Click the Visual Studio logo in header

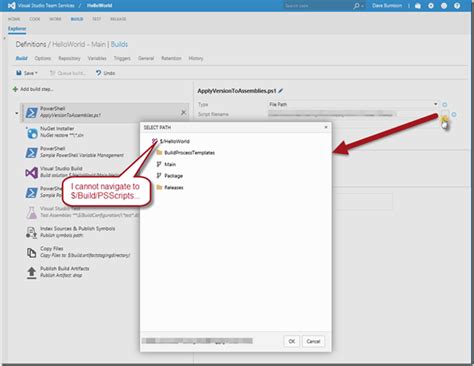coord(12,5)
